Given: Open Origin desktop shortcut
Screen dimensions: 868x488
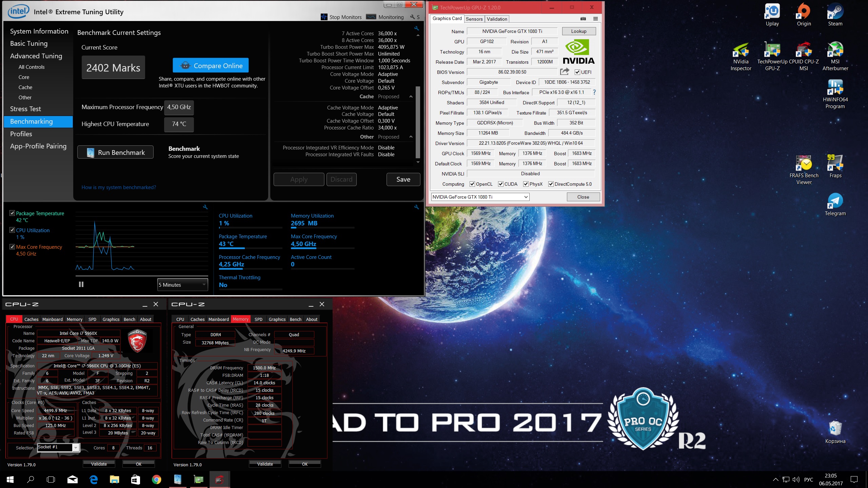Looking at the screenshot, I should 804,15.
